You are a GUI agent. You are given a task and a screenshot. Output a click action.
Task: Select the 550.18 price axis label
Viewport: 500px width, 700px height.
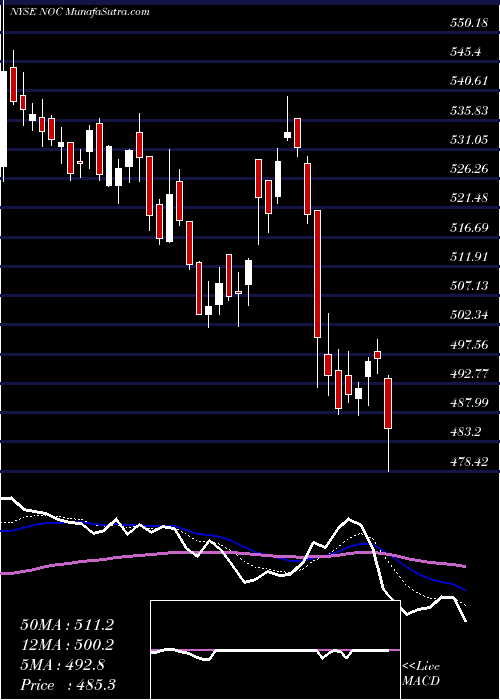tap(470, 23)
